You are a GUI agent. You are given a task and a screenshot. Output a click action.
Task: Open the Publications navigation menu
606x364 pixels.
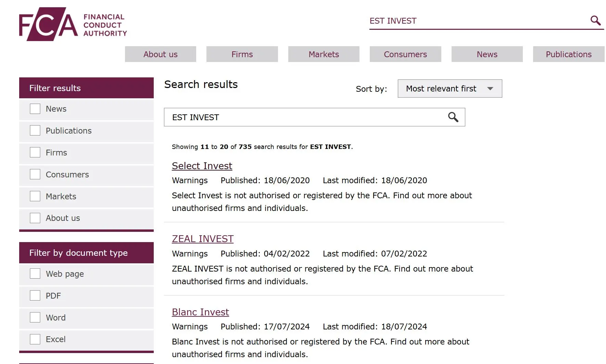click(569, 54)
